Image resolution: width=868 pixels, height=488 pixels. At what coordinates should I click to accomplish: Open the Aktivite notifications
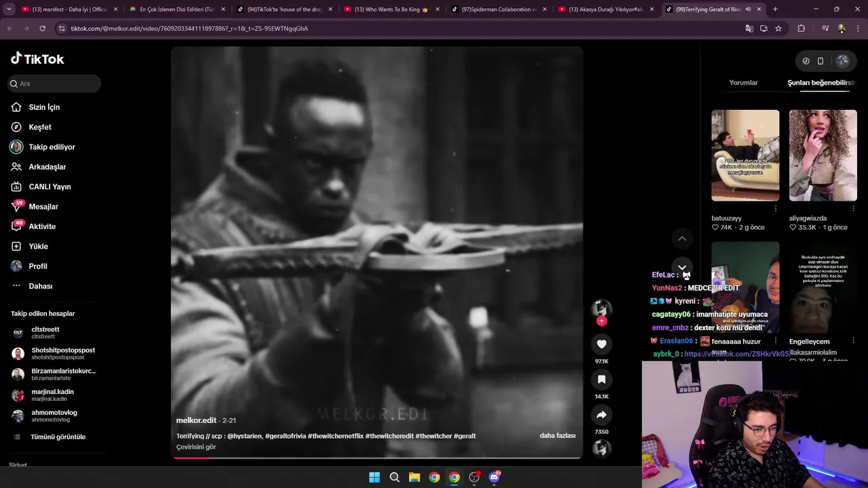click(42, 226)
